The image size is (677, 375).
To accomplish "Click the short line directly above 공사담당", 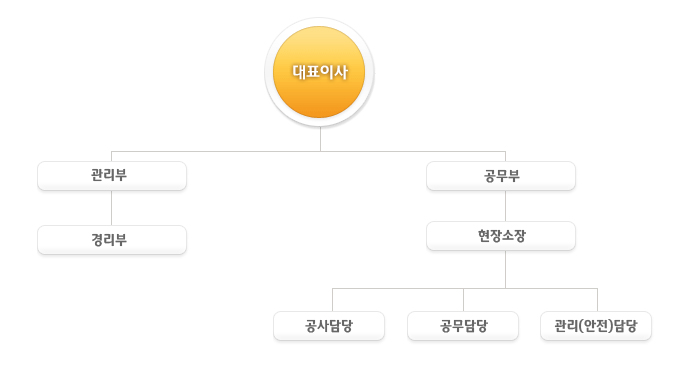I will [332, 300].
